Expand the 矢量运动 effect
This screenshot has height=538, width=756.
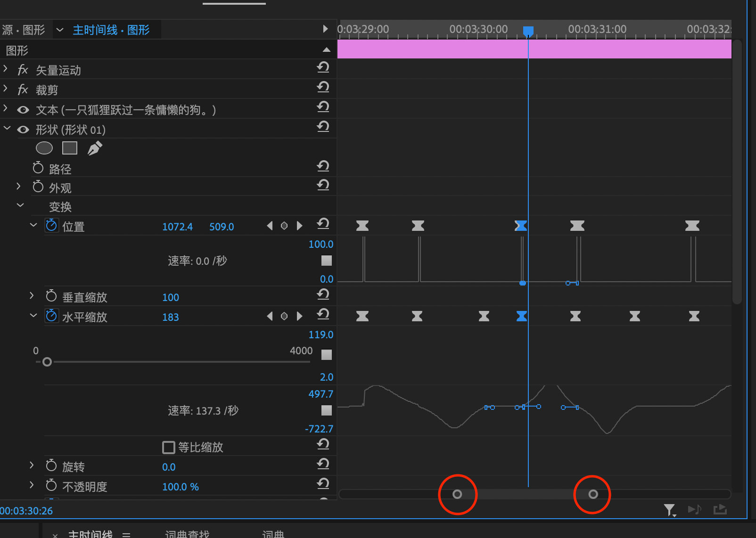click(5, 69)
